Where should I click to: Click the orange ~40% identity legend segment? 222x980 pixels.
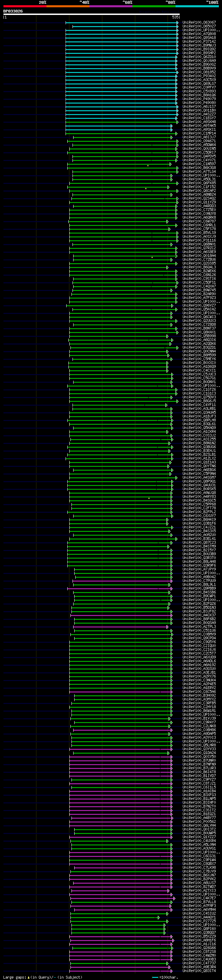tap(68, 6)
